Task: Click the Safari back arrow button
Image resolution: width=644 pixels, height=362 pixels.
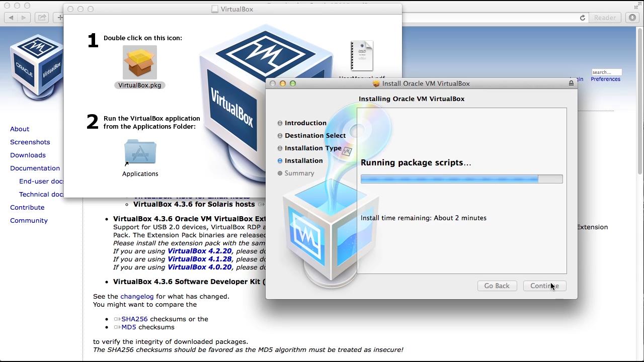Action: 11,18
